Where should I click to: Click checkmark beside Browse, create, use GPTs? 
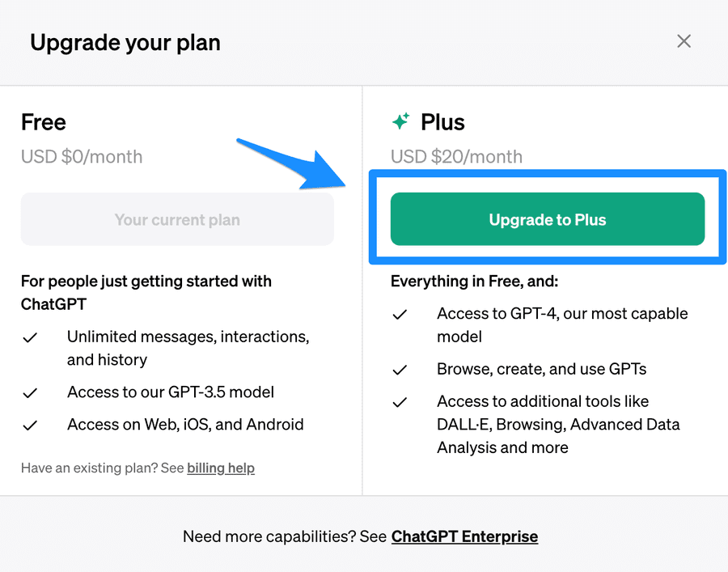400,370
